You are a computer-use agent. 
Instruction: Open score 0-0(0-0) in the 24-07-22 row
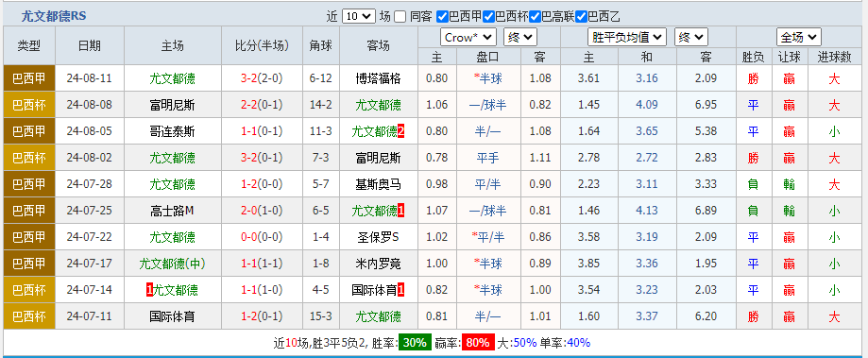262,237
